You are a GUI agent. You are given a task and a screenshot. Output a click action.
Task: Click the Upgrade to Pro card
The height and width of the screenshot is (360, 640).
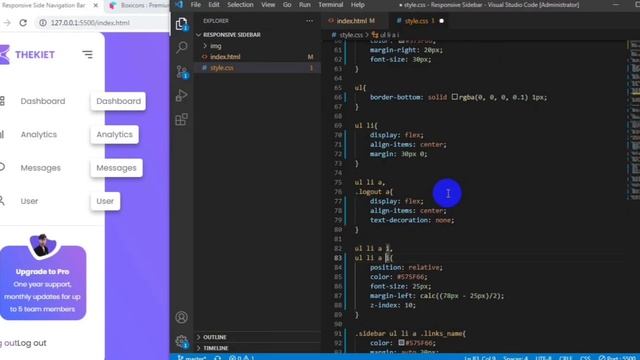[42, 283]
